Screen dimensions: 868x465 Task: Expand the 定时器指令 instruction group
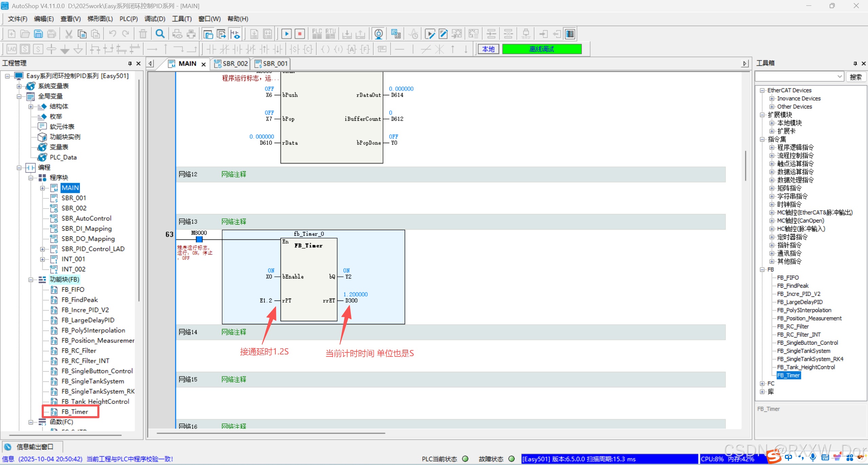coord(772,237)
